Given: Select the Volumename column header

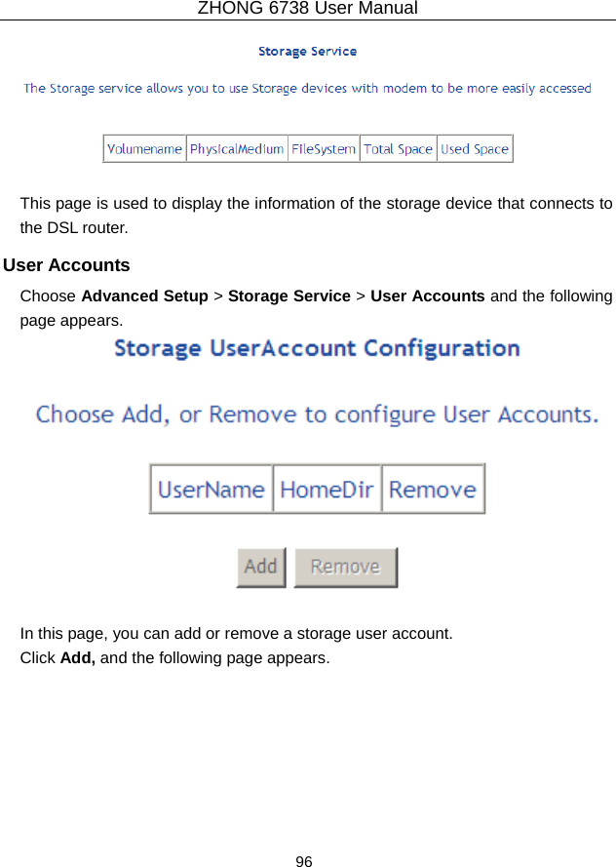Looking at the screenshot, I should pos(144,149).
